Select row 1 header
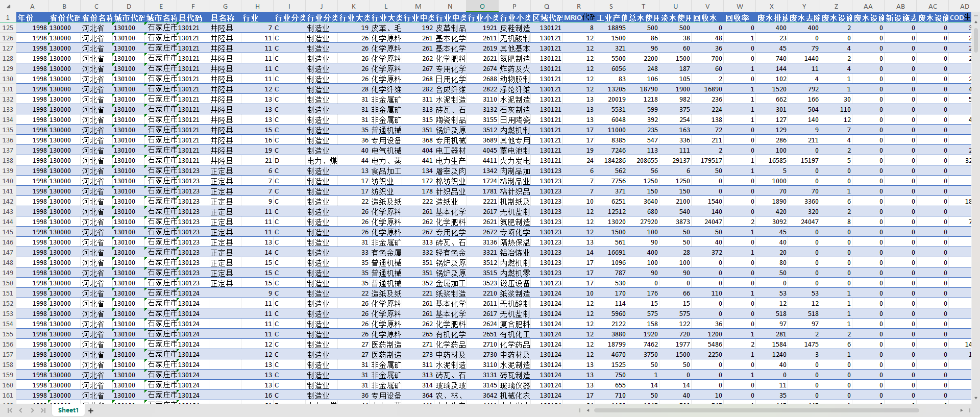The height and width of the screenshot is (417, 980). click(8, 17)
